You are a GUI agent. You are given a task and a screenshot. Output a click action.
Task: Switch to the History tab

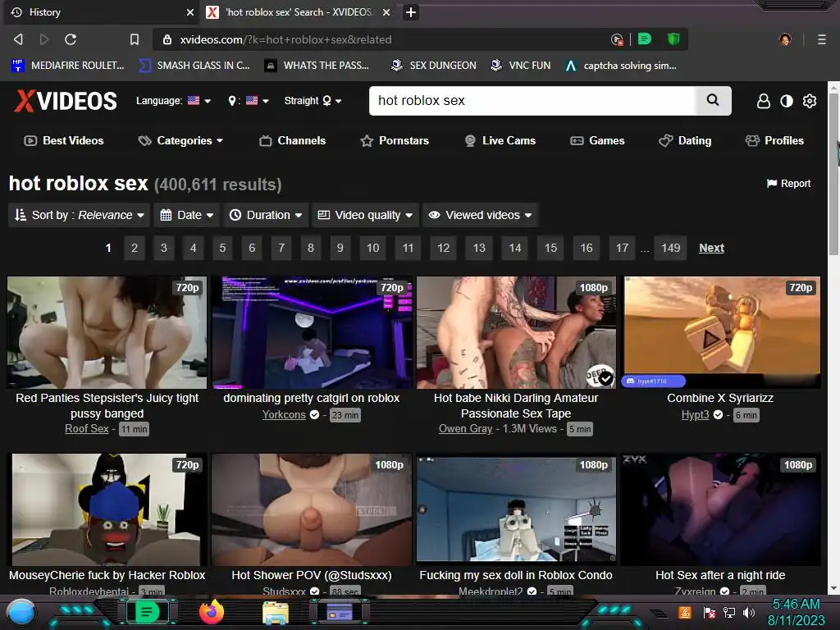(101, 12)
